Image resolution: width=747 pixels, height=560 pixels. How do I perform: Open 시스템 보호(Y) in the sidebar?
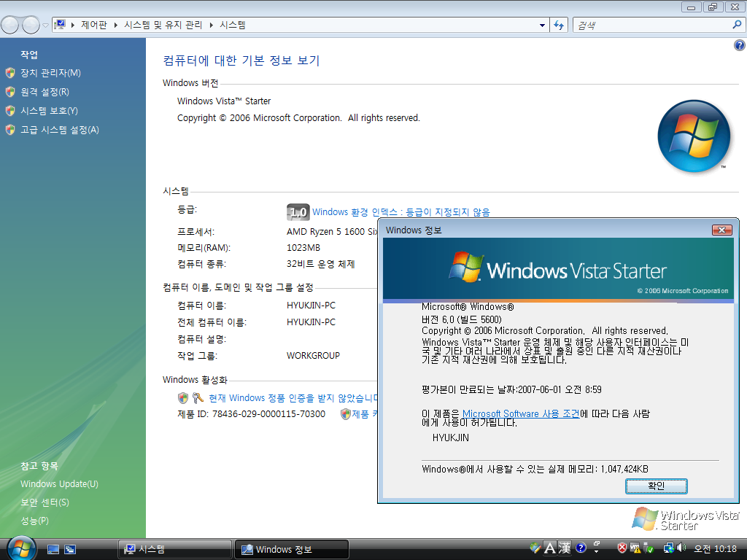(x=49, y=111)
